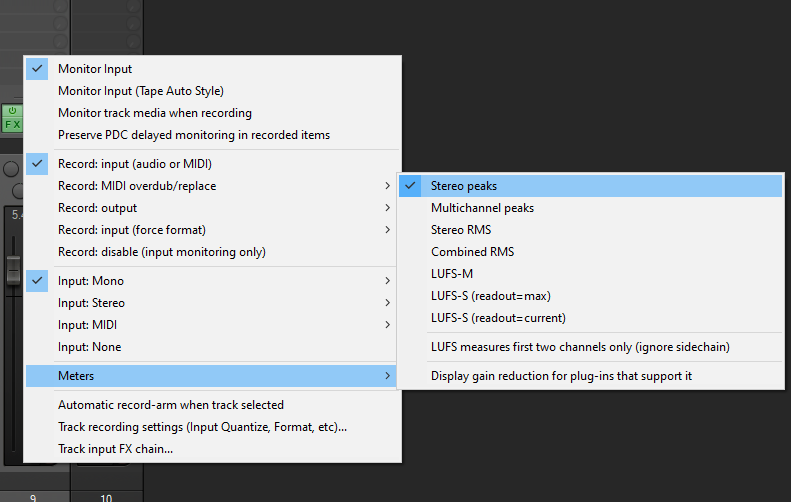Open Track input FX chain

point(115,449)
